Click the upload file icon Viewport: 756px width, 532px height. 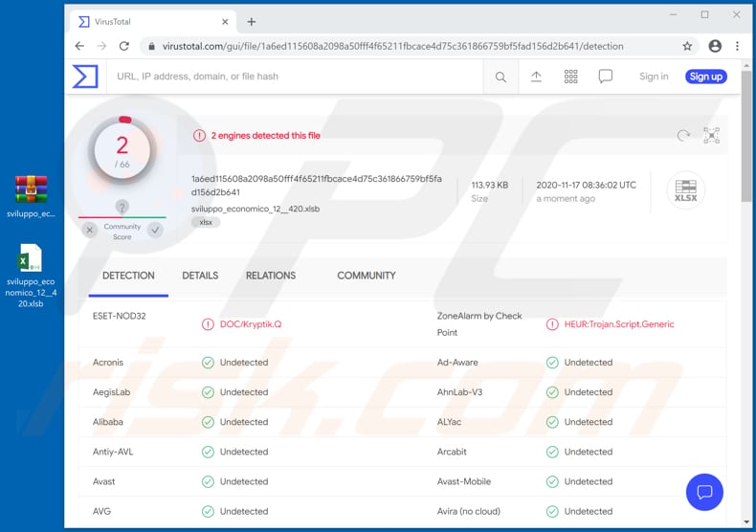pyautogui.click(x=536, y=77)
